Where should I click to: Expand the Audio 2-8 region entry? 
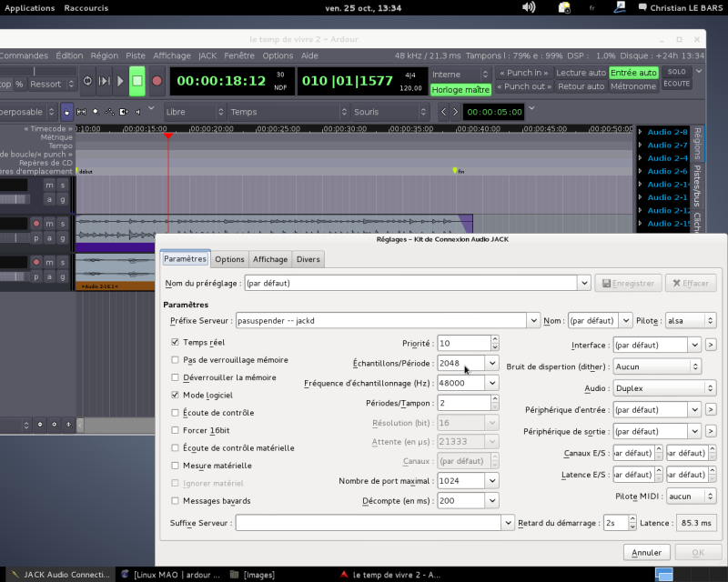(x=641, y=133)
